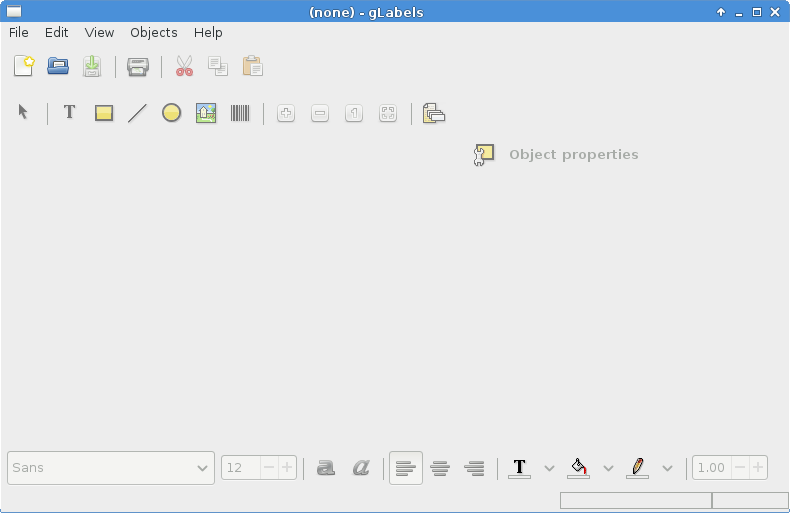Increase font size with plus button
The image size is (790, 513).
(x=287, y=468)
